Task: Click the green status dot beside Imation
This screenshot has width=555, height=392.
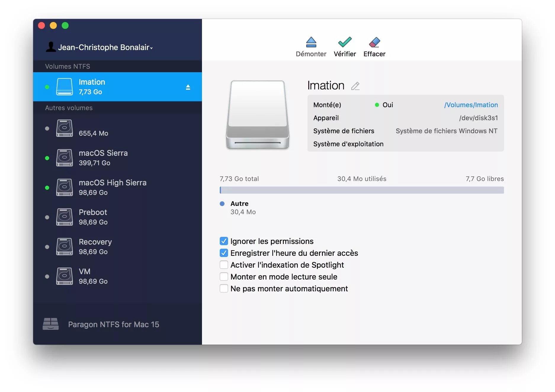Action: 47,87
